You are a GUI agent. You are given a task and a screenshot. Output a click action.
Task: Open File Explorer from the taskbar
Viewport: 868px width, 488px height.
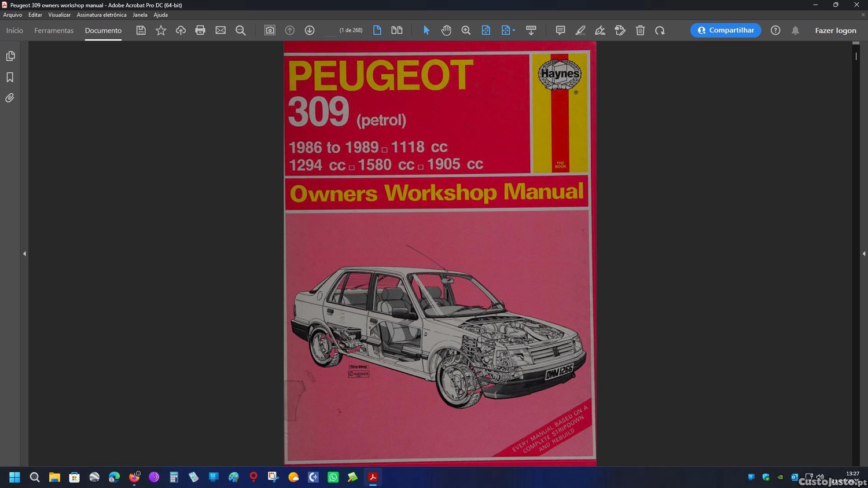54,477
